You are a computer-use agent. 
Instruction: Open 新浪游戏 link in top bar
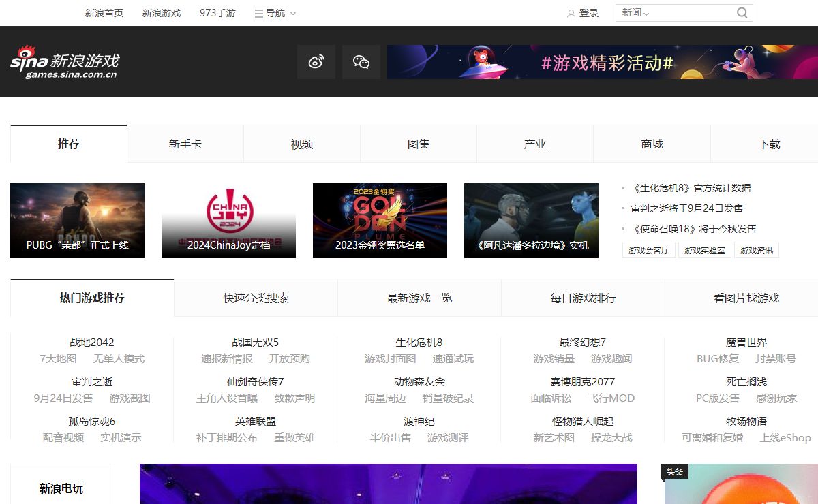coord(162,13)
